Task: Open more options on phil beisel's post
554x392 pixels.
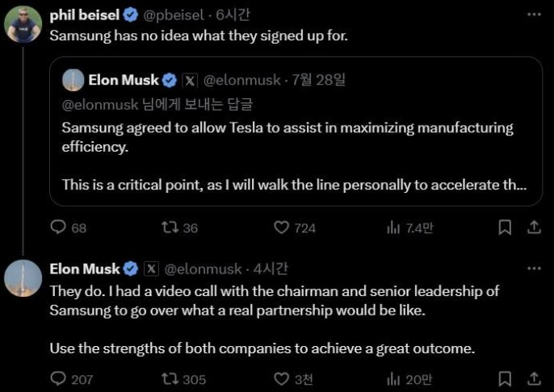Action: tap(534, 15)
